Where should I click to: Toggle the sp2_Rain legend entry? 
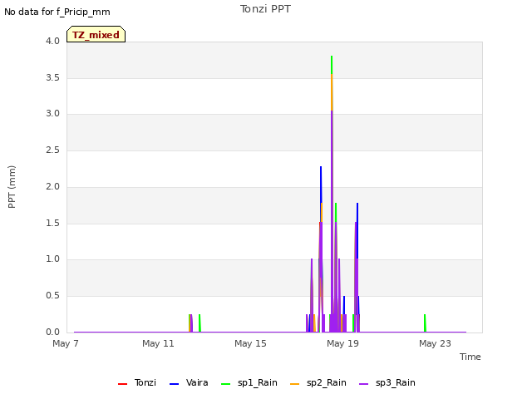[x=318, y=382]
